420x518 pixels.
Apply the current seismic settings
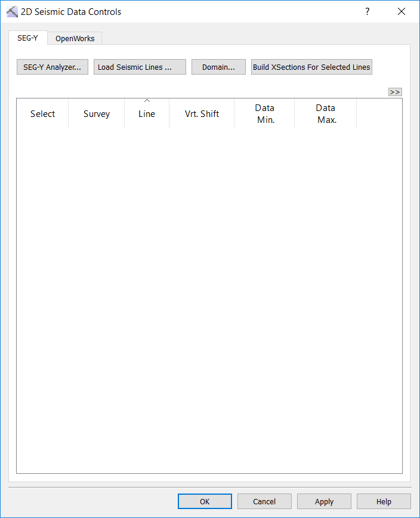(324, 501)
